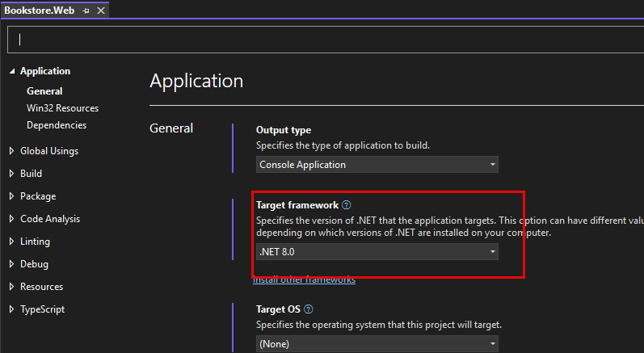
Task: Follow the Install other frameworks link
Action: click(304, 280)
